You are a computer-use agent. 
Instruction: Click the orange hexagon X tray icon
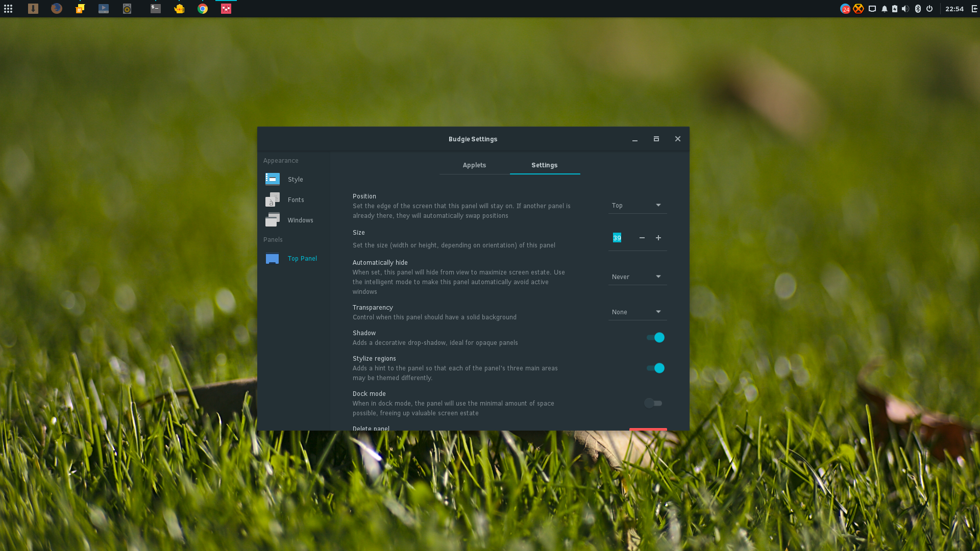pos(859,9)
